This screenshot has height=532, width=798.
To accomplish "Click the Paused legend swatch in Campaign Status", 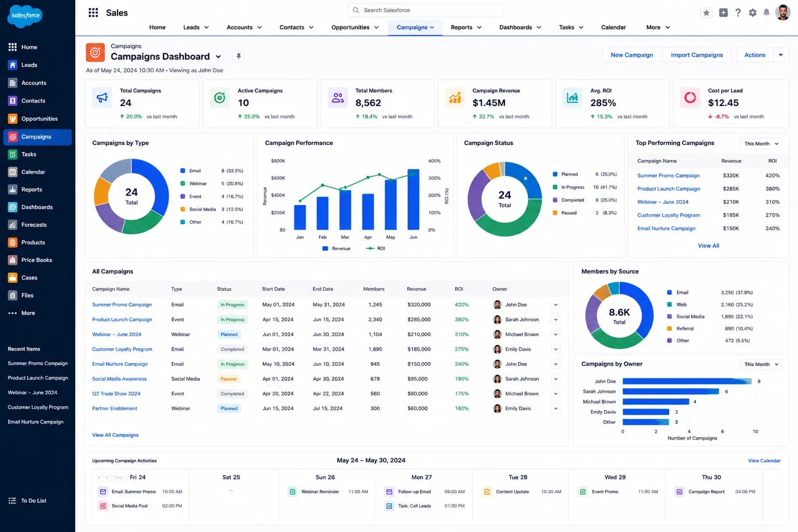I will (555, 213).
